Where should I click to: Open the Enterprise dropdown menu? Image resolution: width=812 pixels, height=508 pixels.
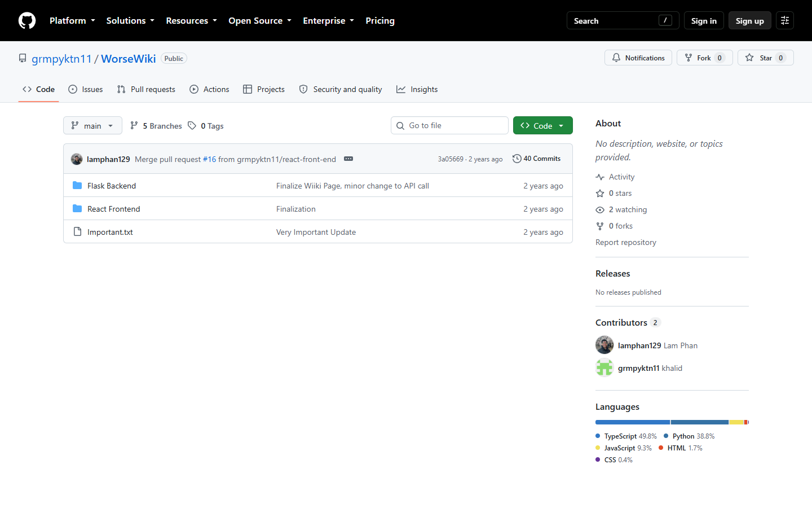329,21
